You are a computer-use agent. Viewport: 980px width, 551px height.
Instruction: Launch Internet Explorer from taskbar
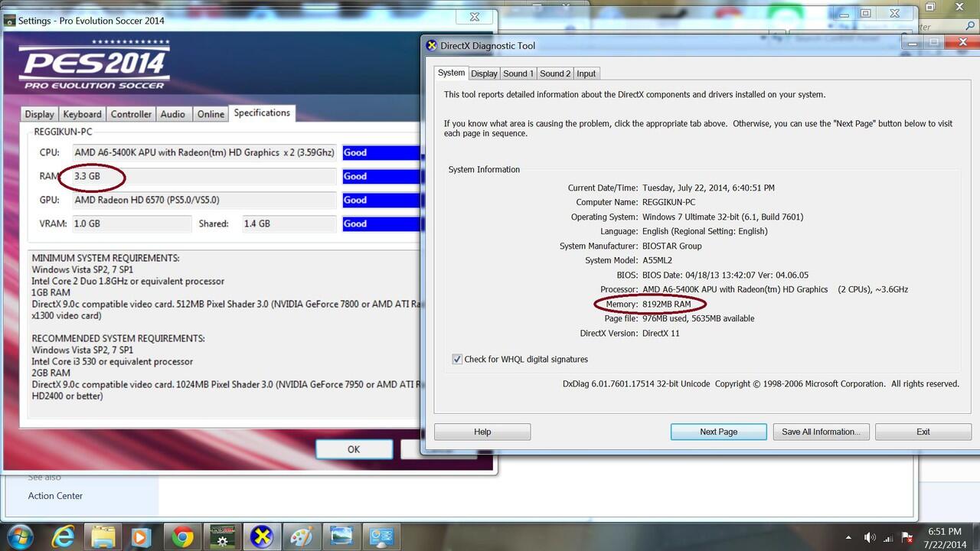click(63, 536)
